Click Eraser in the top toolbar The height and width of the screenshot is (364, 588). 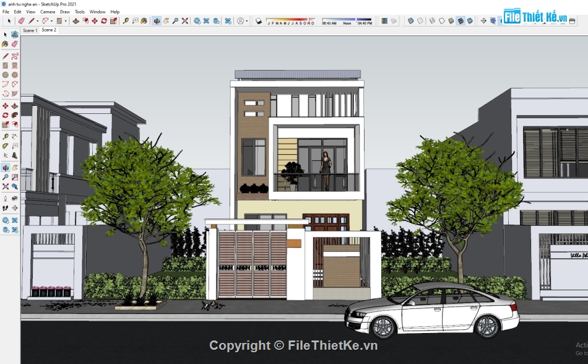(x=22, y=20)
